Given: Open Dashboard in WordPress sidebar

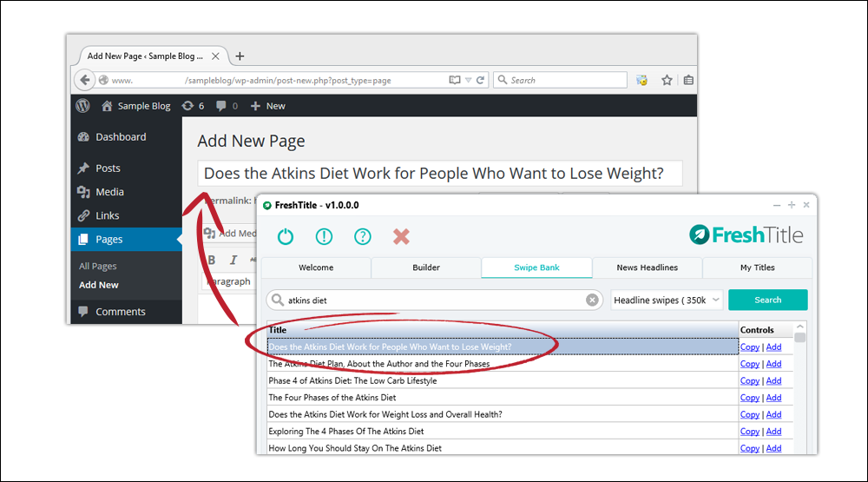Looking at the screenshot, I should (121, 137).
